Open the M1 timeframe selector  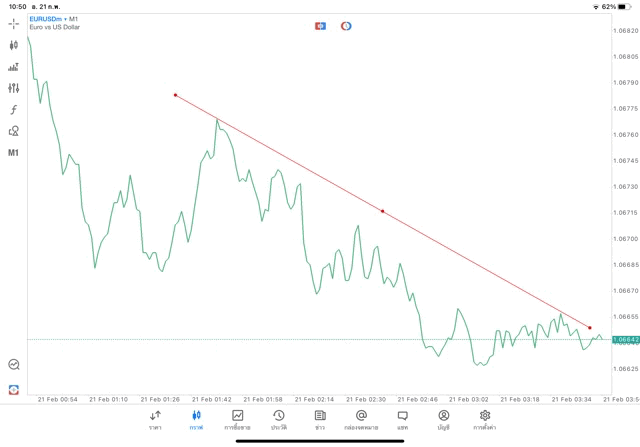point(14,153)
